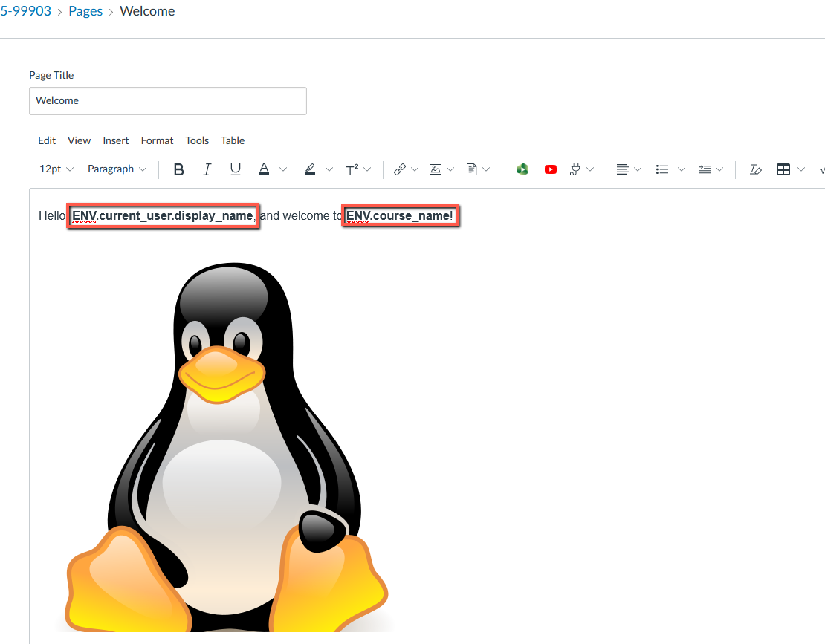Go to Pages breadcrumb link
This screenshot has width=825, height=644.
pos(85,11)
